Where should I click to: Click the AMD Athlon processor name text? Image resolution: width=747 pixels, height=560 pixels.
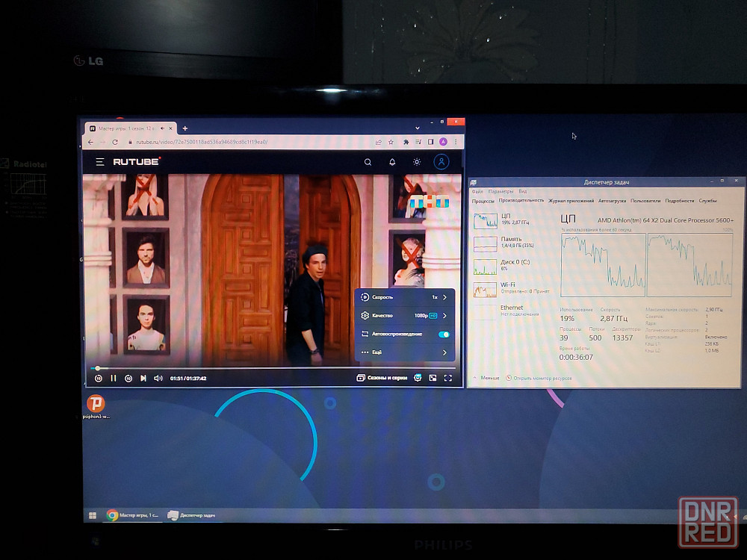[666, 220]
